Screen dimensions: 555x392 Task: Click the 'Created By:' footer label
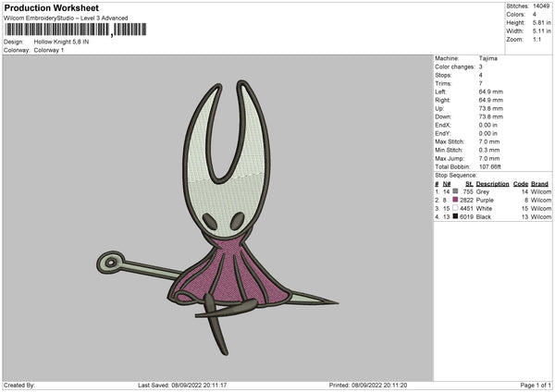19,386
